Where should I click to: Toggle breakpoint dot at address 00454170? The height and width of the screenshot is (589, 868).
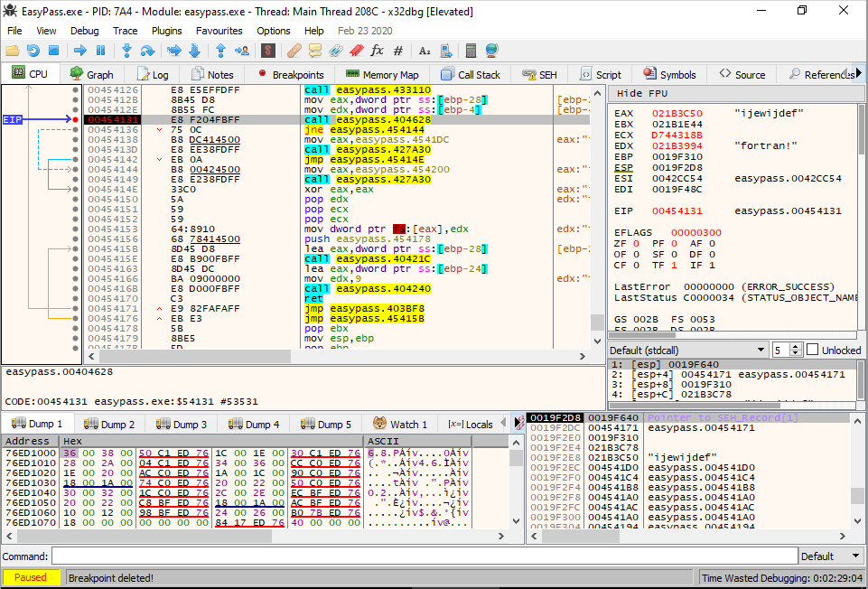(x=75, y=299)
